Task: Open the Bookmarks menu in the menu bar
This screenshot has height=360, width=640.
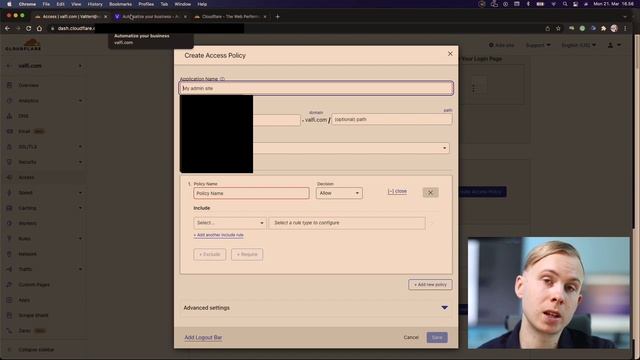Action: pos(120,4)
